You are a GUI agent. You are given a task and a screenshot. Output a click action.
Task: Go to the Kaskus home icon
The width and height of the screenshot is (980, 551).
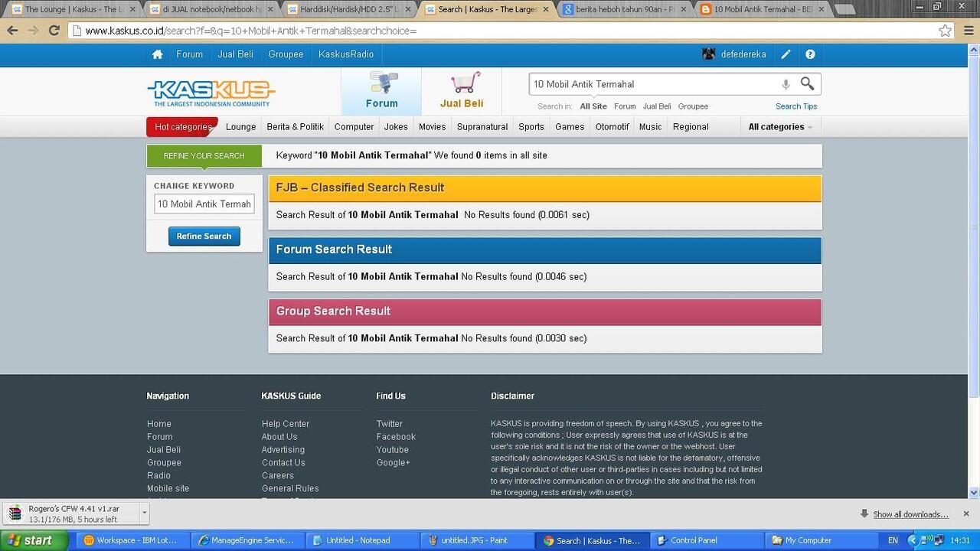pyautogui.click(x=157, y=54)
